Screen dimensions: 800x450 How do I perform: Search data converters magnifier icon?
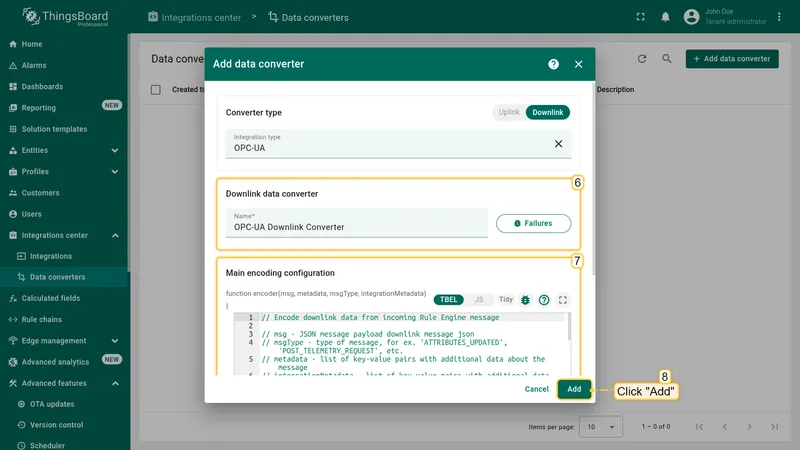point(667,59)
